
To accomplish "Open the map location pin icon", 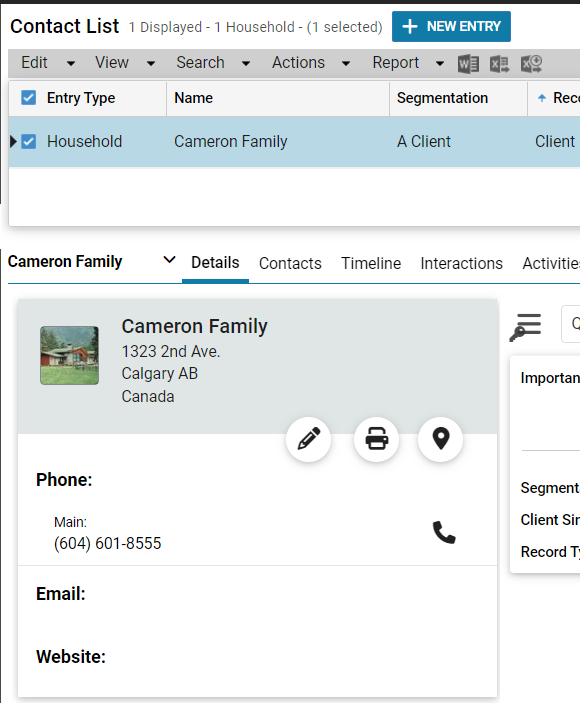I will [440, 439].
